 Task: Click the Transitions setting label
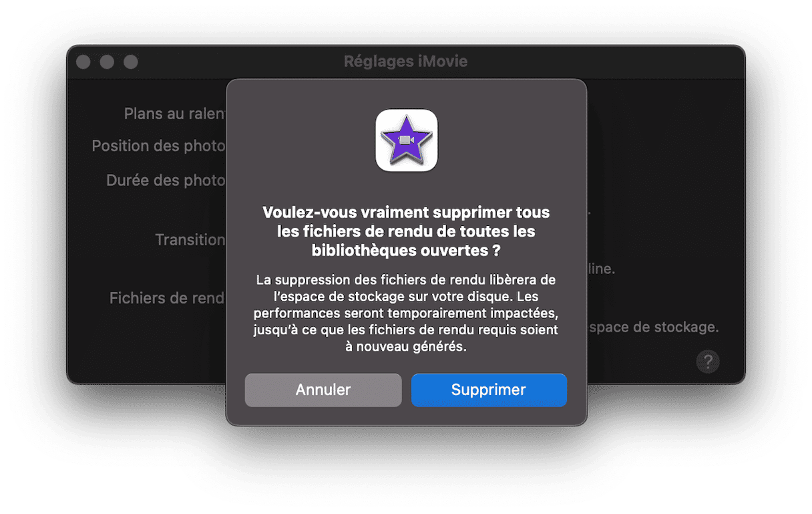pyautogui.click(x=190, y=239)
